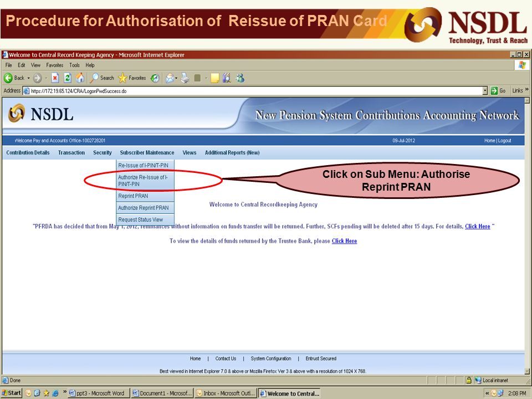This screenshot has height=399, width=532.
Task: Click the red X Stop icon
Action: (55, 78)
